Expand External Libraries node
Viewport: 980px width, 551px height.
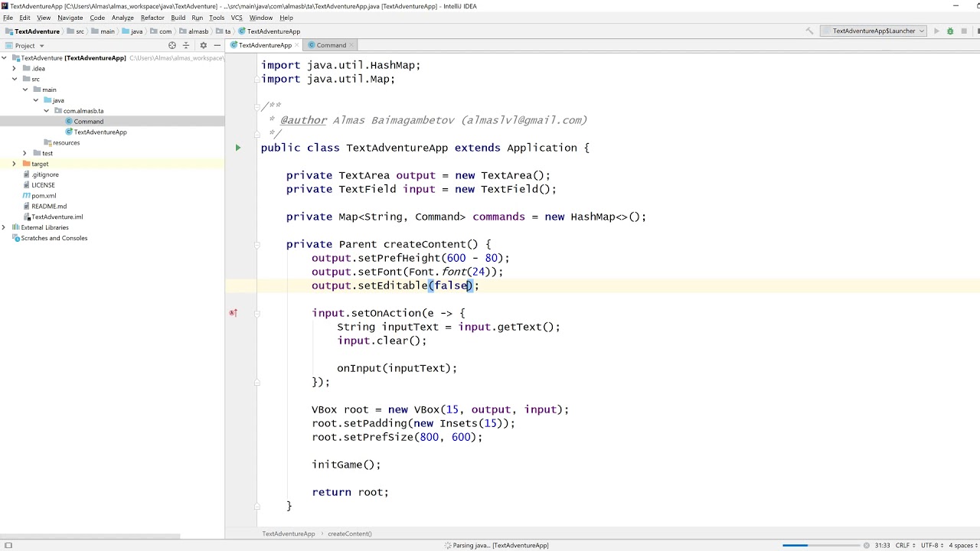click(4, 227)
